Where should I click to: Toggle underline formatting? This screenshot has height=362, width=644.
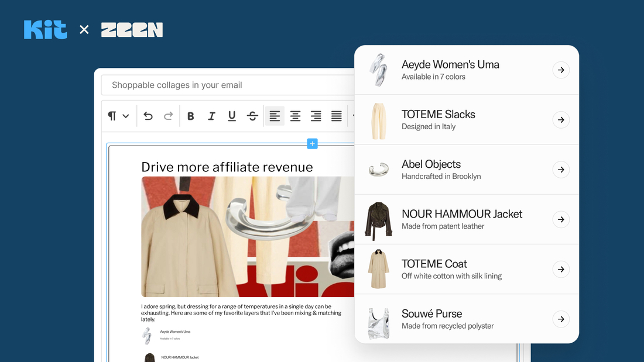pos(232,116)
